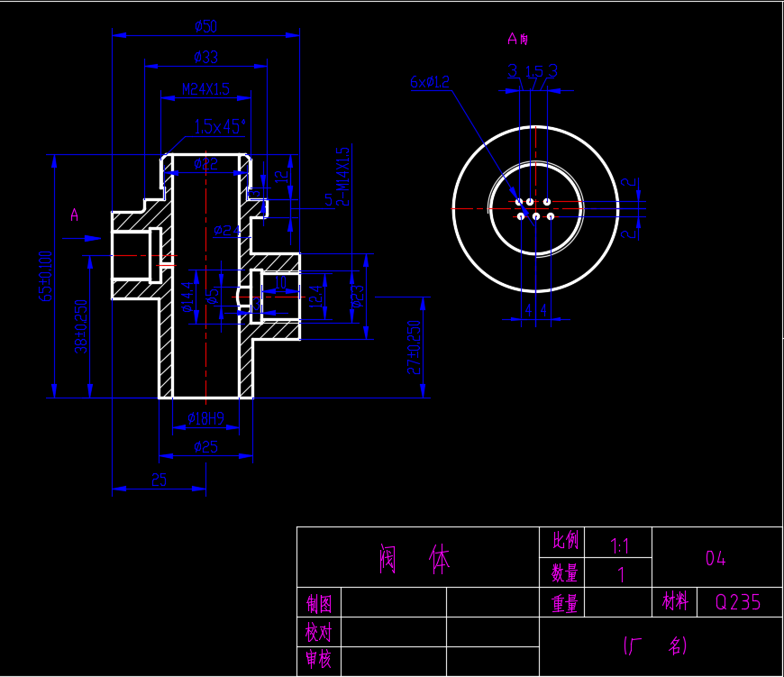Select the 65±0.100 vertical dimension
The height and width of the screenshot is (677, 784).
tap(45, 276)
